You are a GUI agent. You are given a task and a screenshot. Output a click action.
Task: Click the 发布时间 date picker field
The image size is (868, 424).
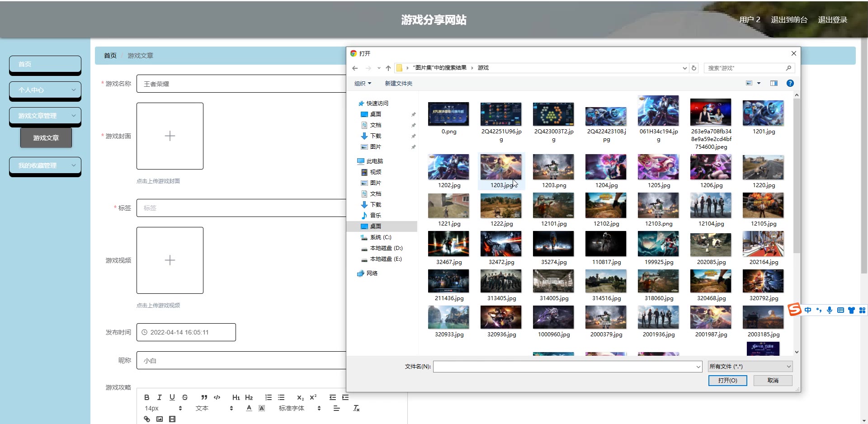pos(186,332)
